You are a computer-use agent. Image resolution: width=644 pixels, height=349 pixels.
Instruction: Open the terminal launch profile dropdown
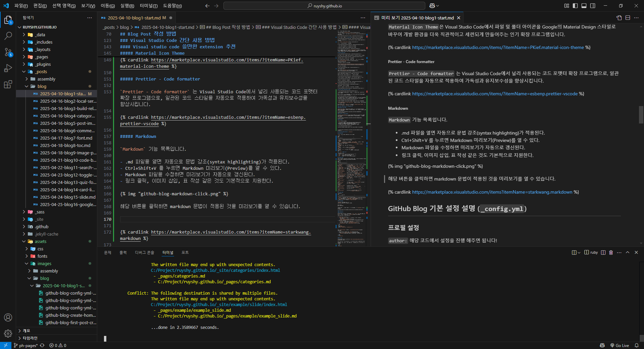(x=579, y=252)
